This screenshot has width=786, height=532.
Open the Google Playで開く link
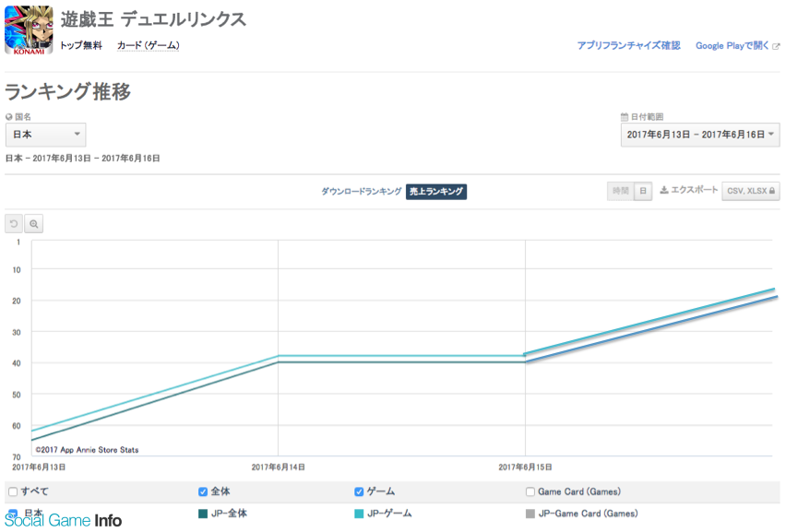(732, 45)
